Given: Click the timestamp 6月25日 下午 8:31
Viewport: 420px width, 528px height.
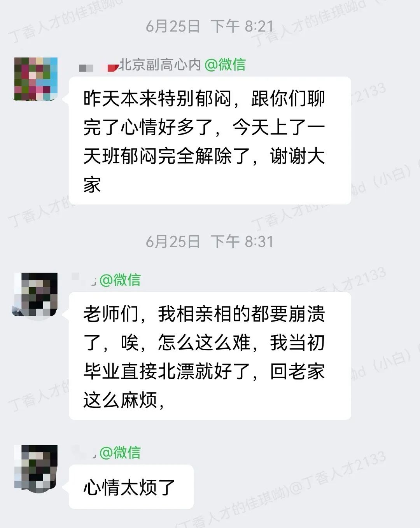Looking at the screenshot, I should (x=210, y=242).
